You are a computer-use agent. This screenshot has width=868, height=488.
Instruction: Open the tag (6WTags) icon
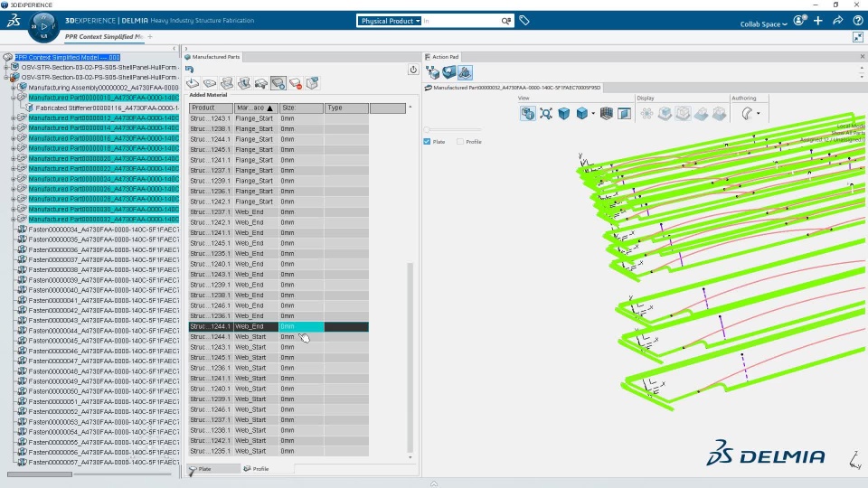tap(524, 21)
